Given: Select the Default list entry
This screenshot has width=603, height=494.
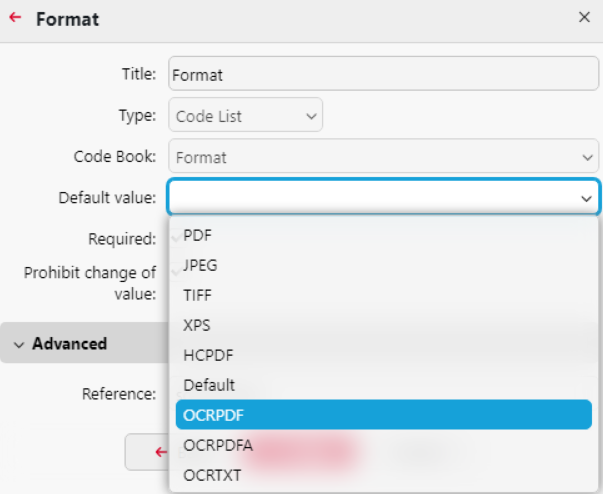Looking at the screenshot, I should (x=209, y=385).
